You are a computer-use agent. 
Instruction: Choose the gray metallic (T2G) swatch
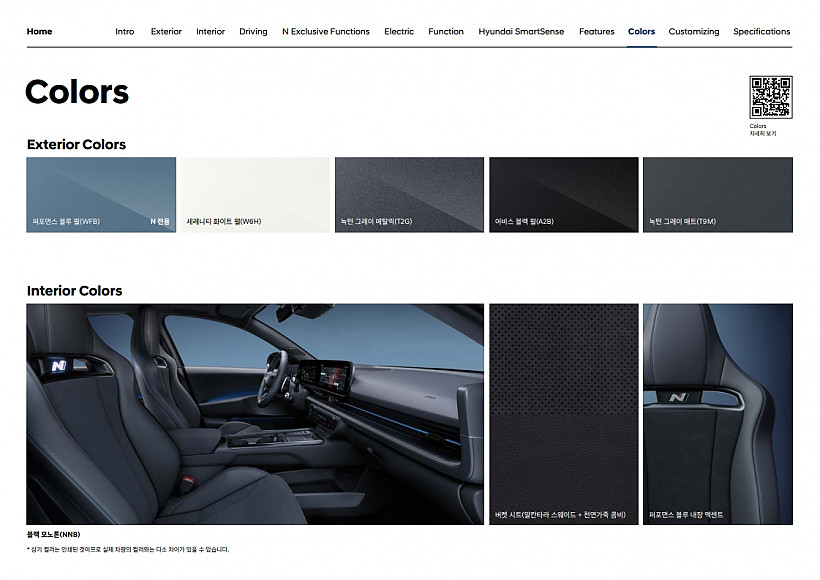pos(409,195)
